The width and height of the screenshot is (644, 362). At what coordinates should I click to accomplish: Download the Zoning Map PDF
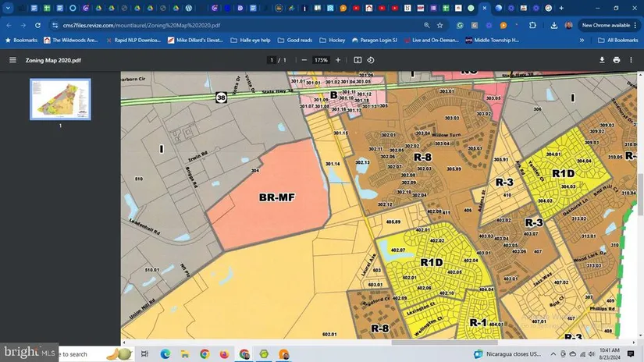602,60
